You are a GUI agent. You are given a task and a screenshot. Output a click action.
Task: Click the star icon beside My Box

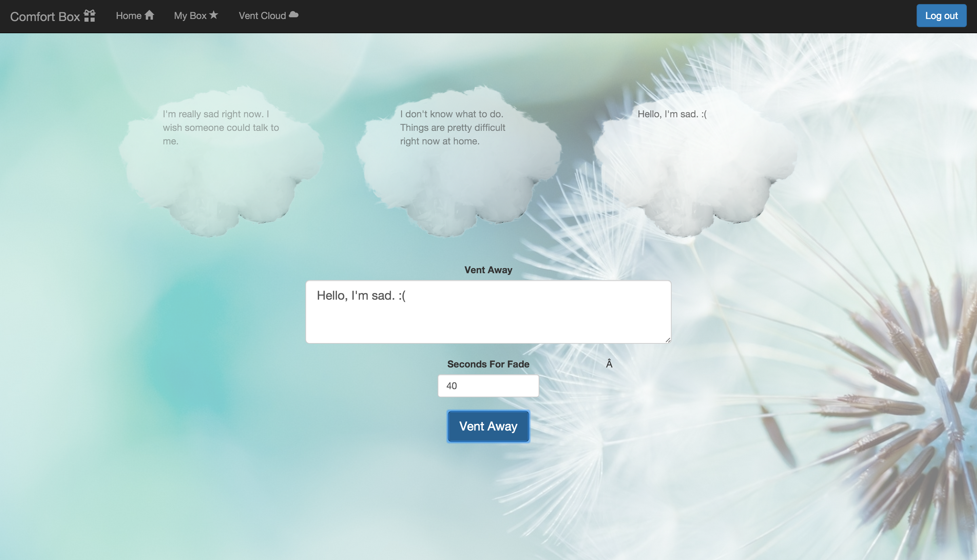tap(214, 15)
